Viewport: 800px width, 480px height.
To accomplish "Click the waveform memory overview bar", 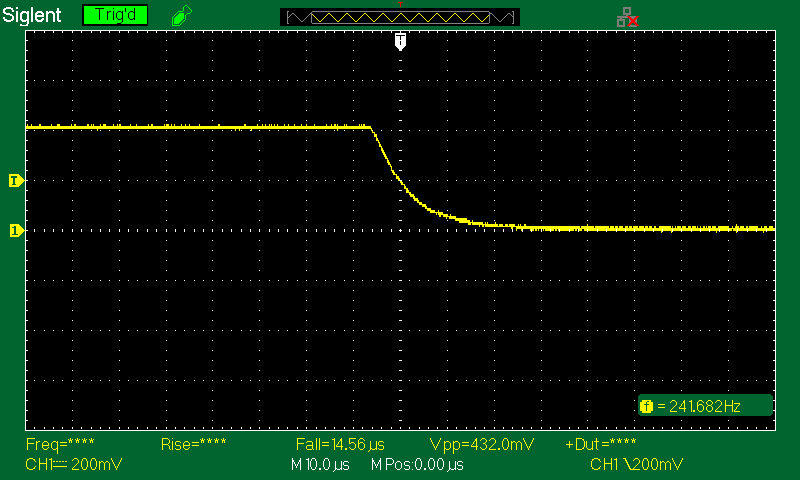I will coord(400,16).
